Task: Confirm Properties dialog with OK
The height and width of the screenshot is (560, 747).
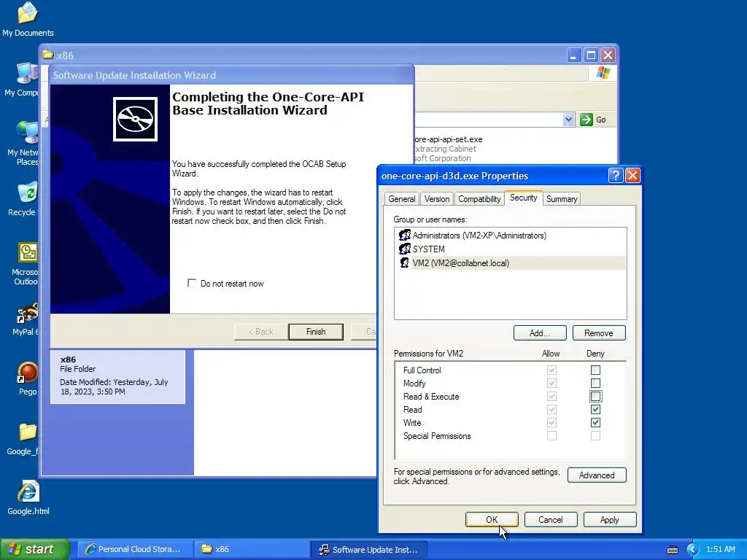Action: click(492, 519)
